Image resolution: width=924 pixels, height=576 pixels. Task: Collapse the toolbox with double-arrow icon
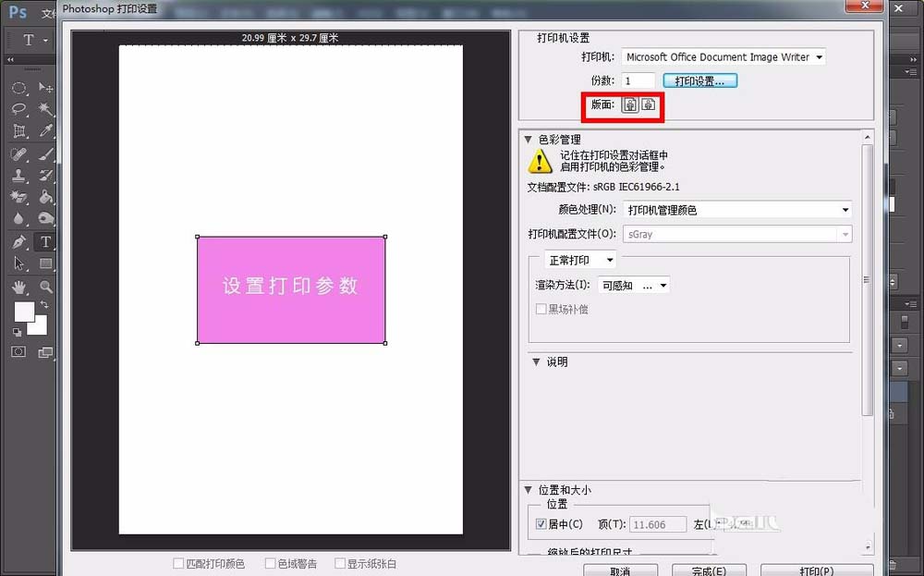pyautogui.click(x=10, y=59)
